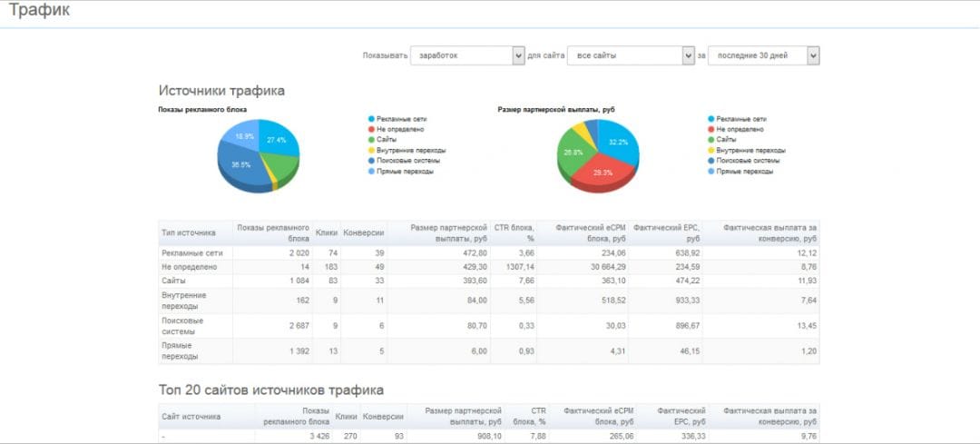Click 'Не определено' red dot in impressions legend
980x444 pixels.
371,130
